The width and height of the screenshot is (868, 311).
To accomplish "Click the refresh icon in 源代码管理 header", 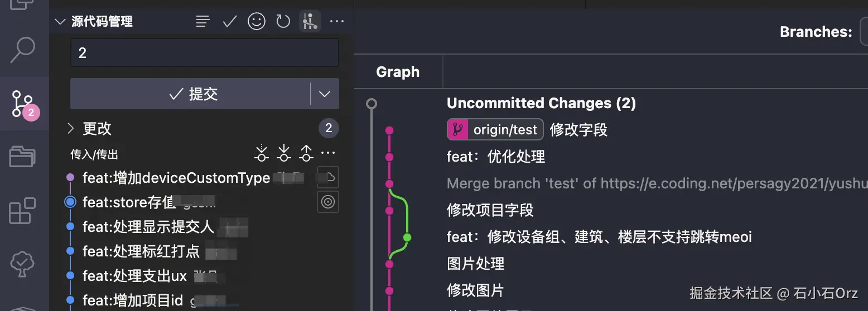I will tap(283, 22).
